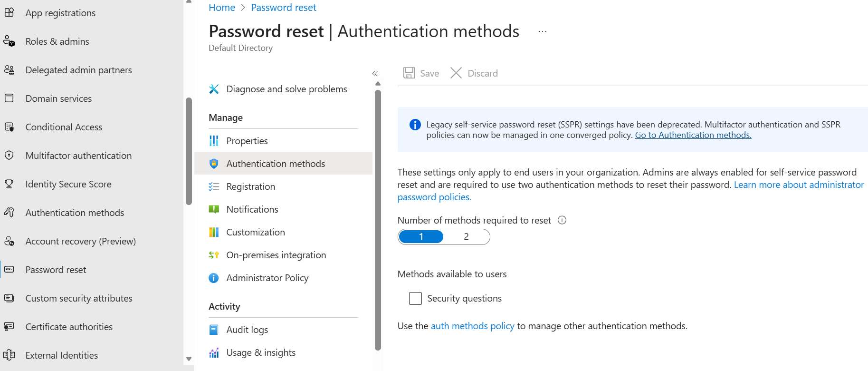Viewport: 868px width, 371px height.
Task: Click left sidebar scroll down arrow
Action: click(x=189, y=359)
